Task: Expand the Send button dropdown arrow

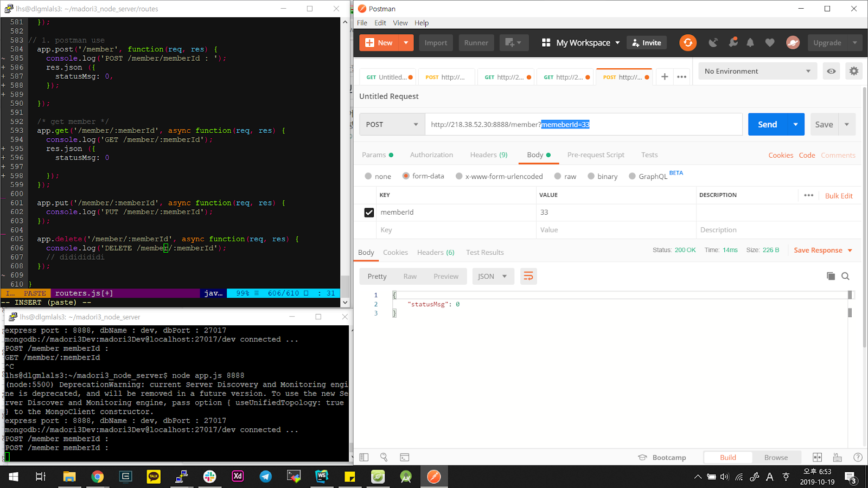Action: tap(796, 124)
